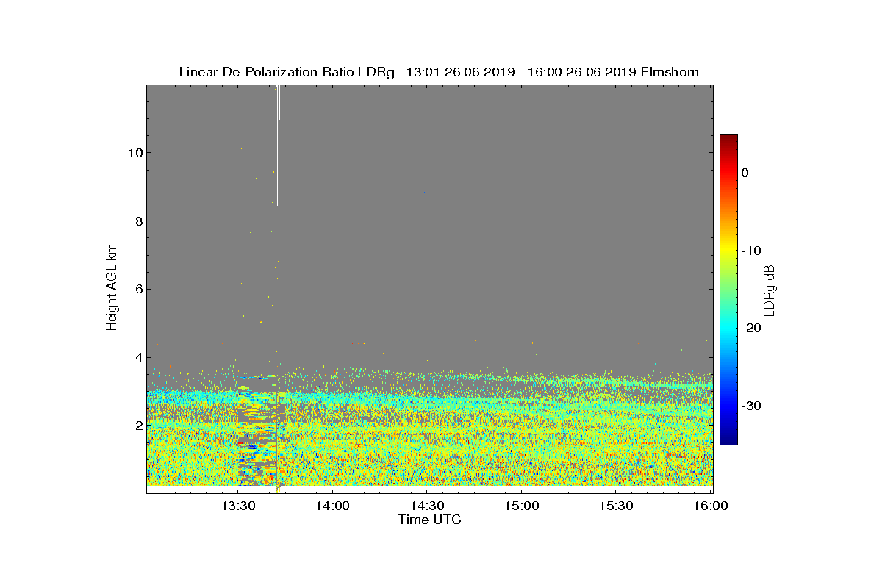This screenshot has height=588, width=882.
Task: Click the colorbar label -10
Action: [751, 251]
